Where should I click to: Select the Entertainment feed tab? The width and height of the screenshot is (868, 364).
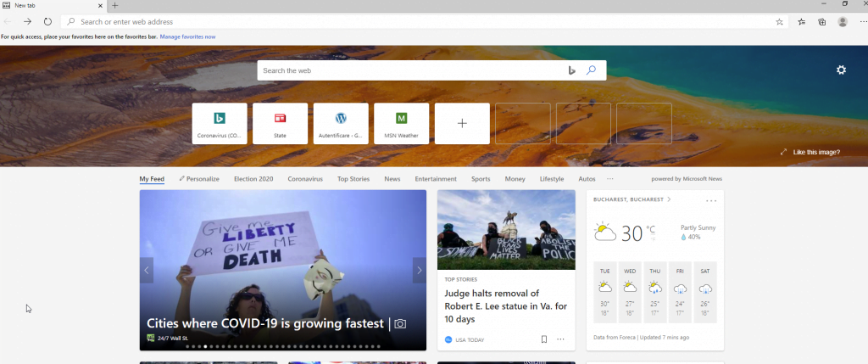click(x=436, y=179)
